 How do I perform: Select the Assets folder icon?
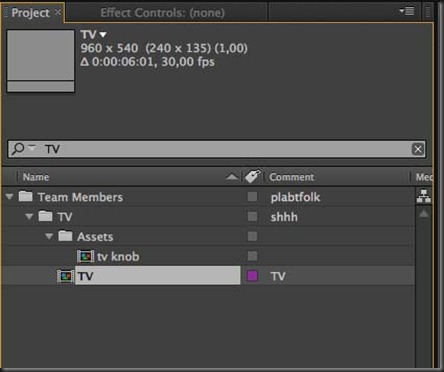click(65, 235)
